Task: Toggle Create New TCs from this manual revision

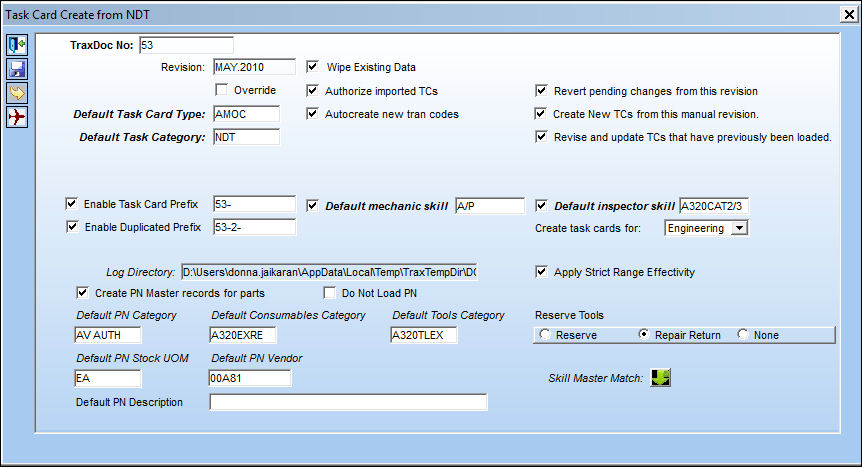Action: (x=540, y=113)
